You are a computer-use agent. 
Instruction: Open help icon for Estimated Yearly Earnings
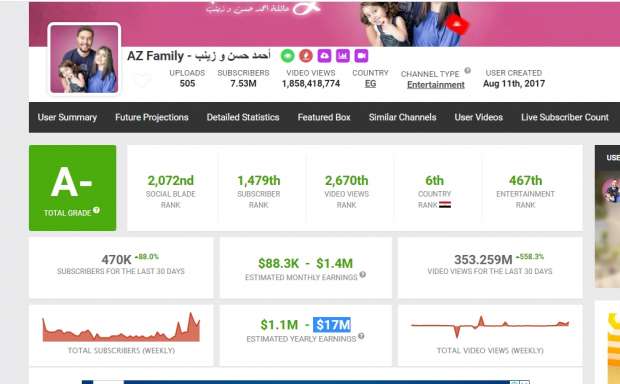[x=361, y=336]
